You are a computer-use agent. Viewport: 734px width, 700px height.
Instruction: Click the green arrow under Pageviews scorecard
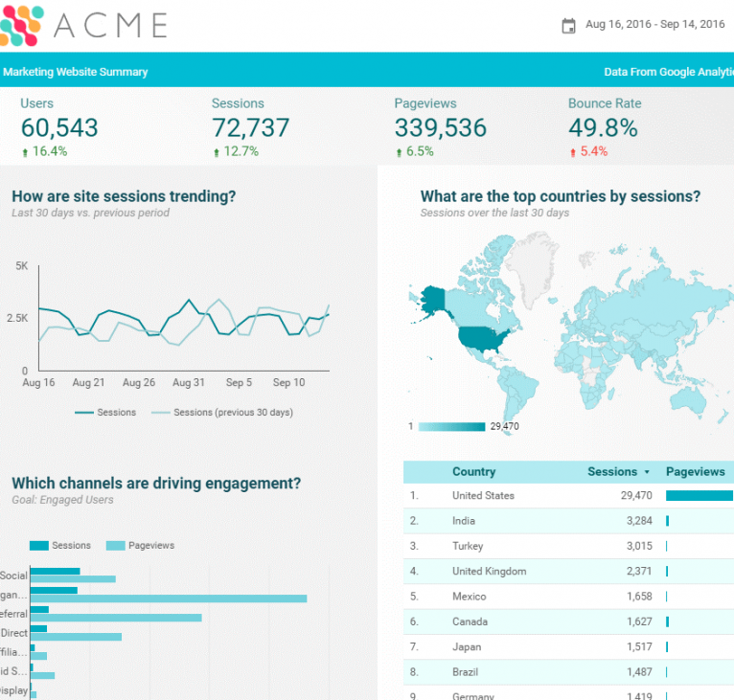point(399,152)
